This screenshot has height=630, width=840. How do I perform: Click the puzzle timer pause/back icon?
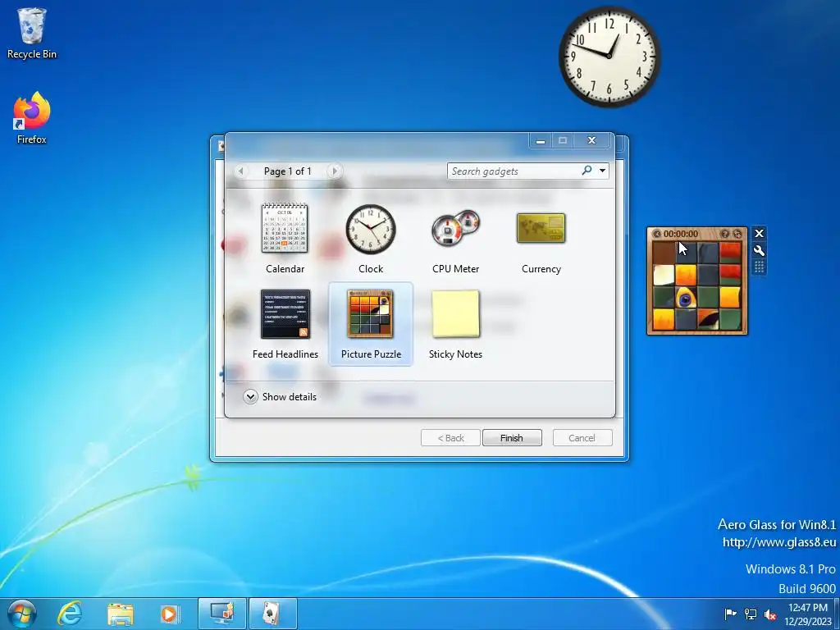click(x=657, y=234)
